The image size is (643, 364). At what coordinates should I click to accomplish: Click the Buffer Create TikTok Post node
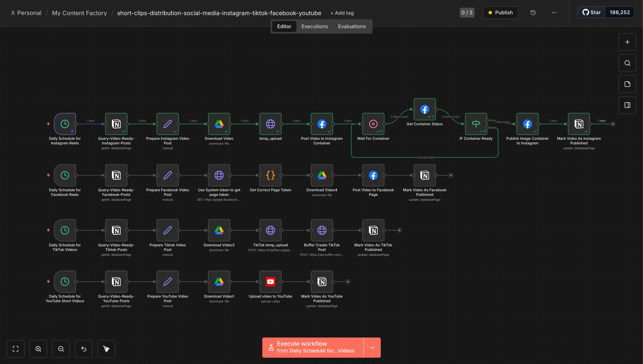click(322, 230)
